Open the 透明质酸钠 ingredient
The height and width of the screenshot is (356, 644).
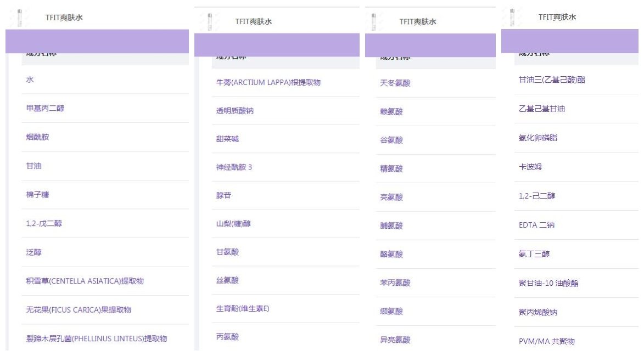click(x=234, y=111)
